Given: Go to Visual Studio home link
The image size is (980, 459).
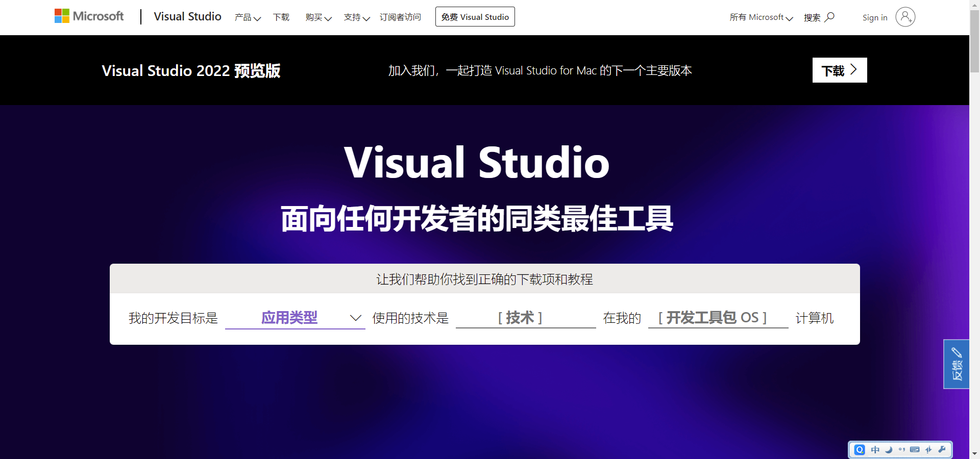Looking at the screenshot, I should 187,17.
